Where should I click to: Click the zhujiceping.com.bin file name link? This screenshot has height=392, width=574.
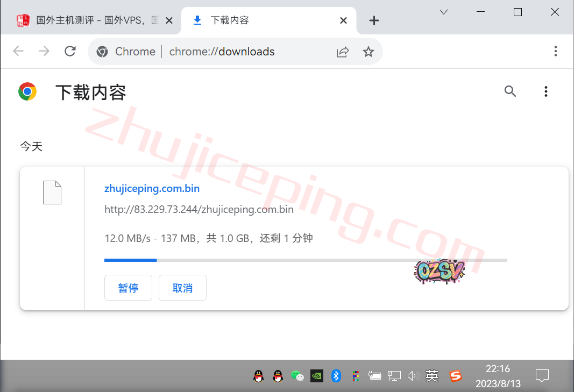(x=152, y=189)
